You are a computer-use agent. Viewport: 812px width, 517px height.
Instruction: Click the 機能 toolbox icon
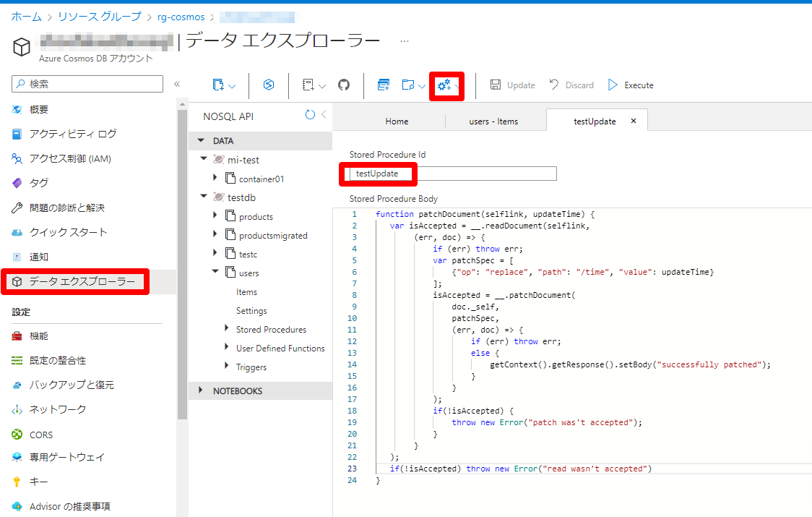pos(17,336)
